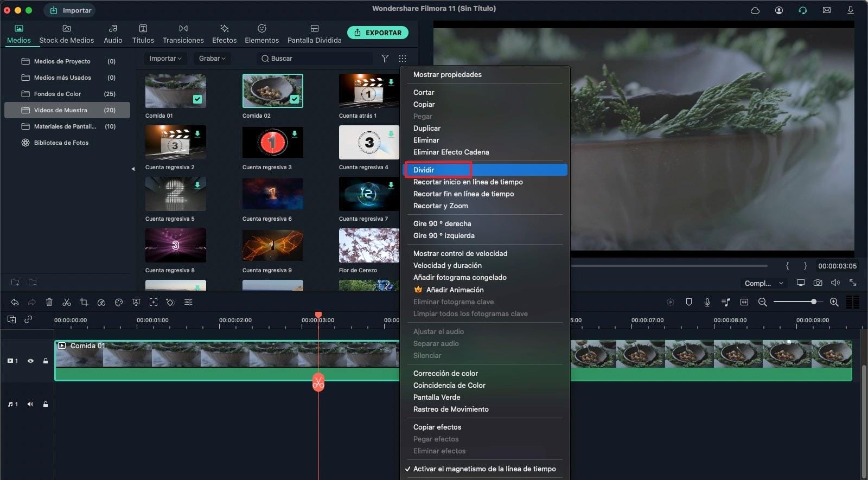Select the Comida 02 video thumbnail
This screenshot has width=868, height=480.
(272, 91)
